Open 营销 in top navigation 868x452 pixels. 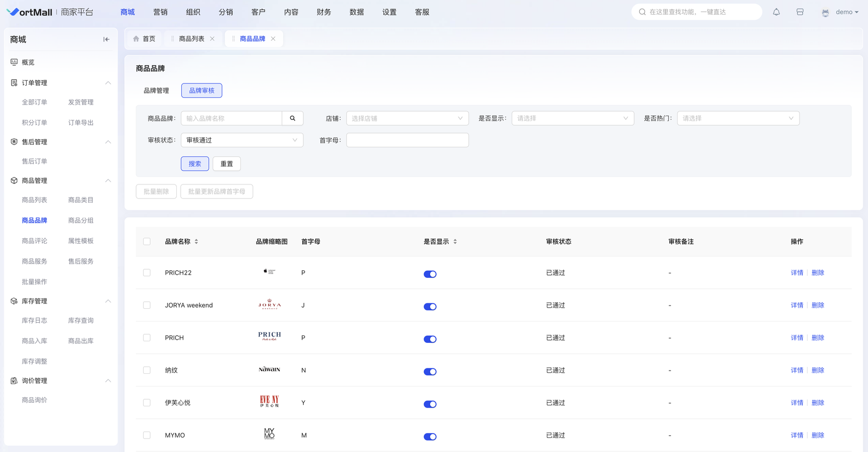click(x=160, y=12)
